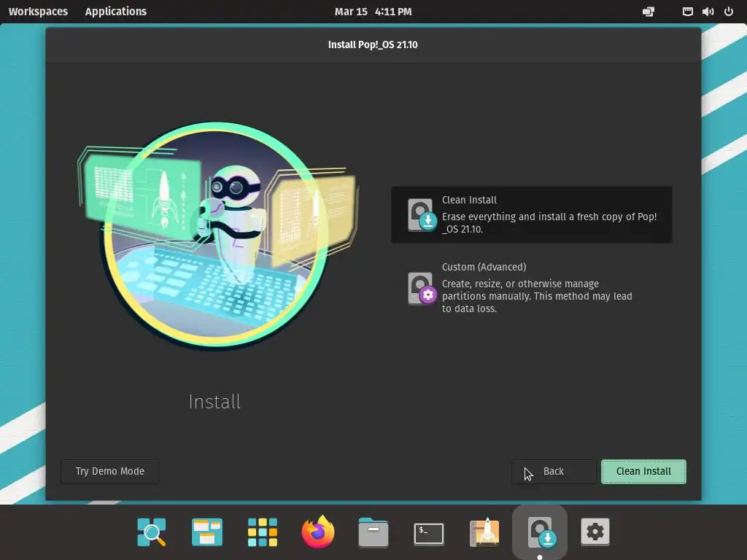
Task: Open the Workspaces overview
Action: click(x=38, y=12)
